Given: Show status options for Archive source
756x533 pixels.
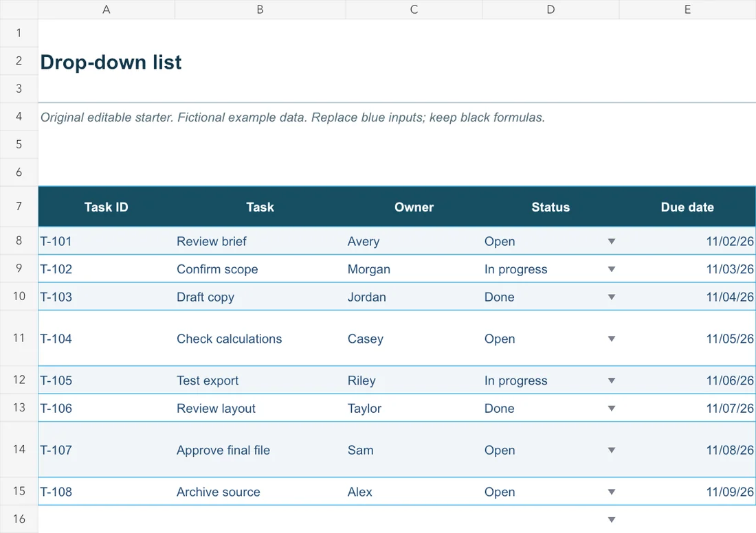Looking at the screenshot, I should pyautogui.click(x=612, y=492).
